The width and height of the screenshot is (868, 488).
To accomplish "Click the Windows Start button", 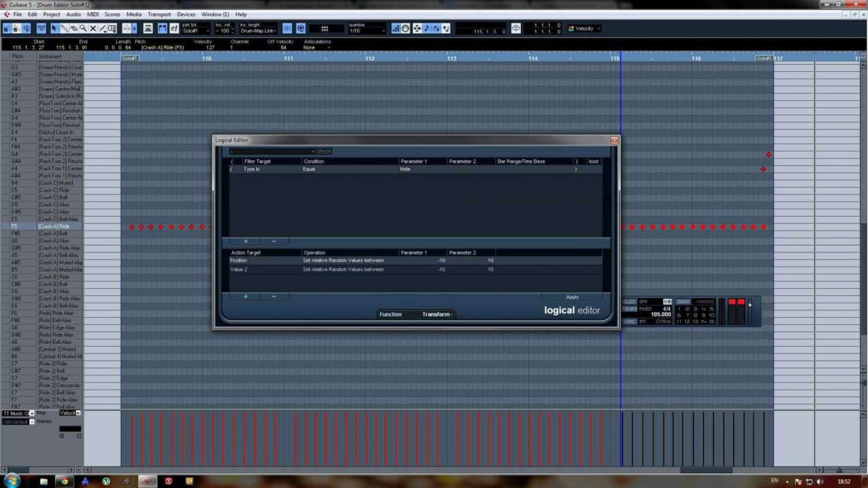I will coord(12,480).
